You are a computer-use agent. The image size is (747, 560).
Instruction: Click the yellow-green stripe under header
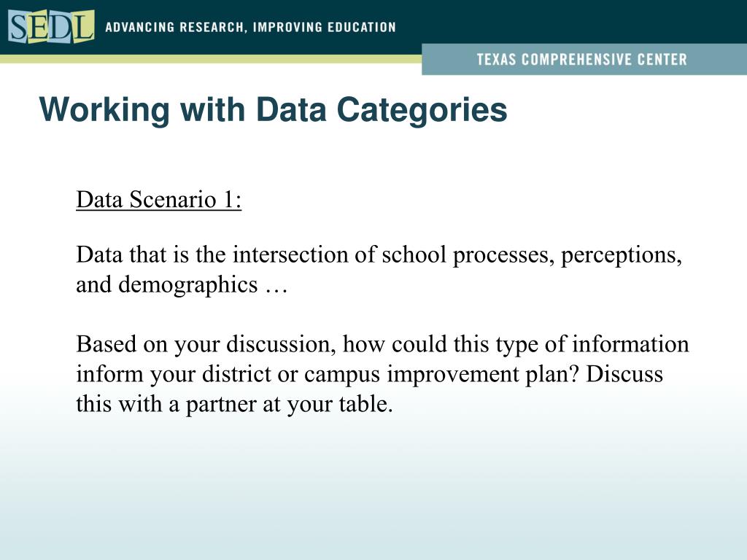coord(211,59)
